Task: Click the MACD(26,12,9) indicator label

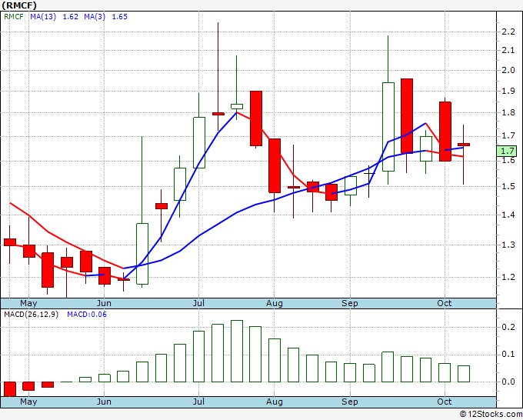Action: (x=31, y=315)
